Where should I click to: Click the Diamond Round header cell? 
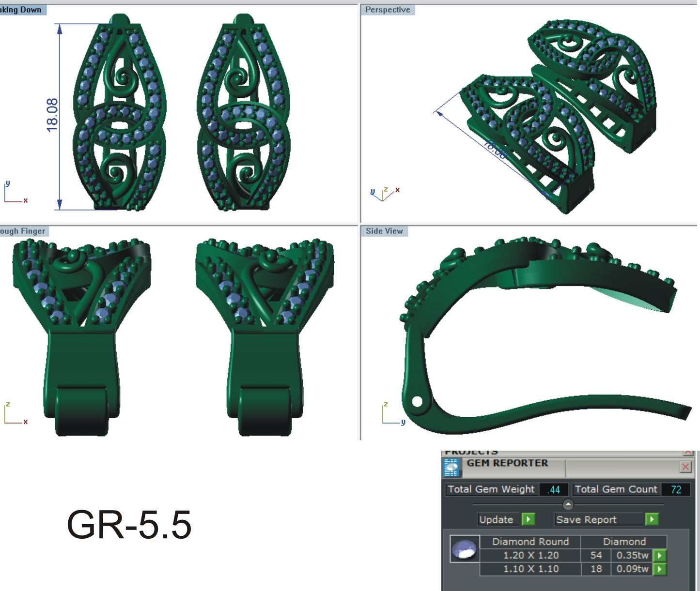[530, 542]
